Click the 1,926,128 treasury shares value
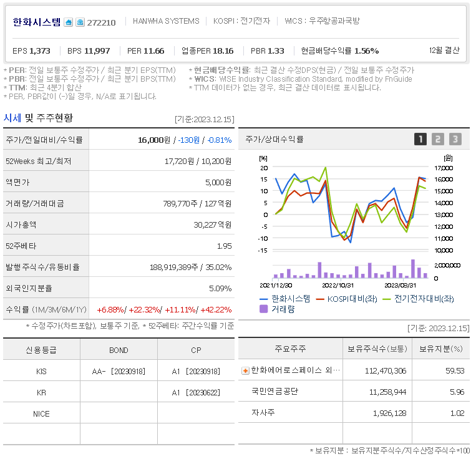The width and height of the screenshot is (476, 459). tap(389, 413)
